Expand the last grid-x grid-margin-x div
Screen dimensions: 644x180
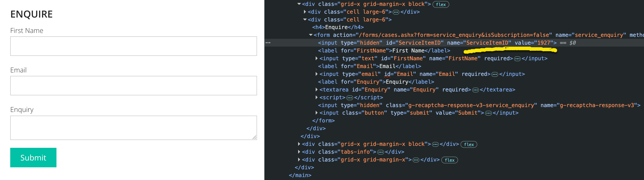(299, 160)
